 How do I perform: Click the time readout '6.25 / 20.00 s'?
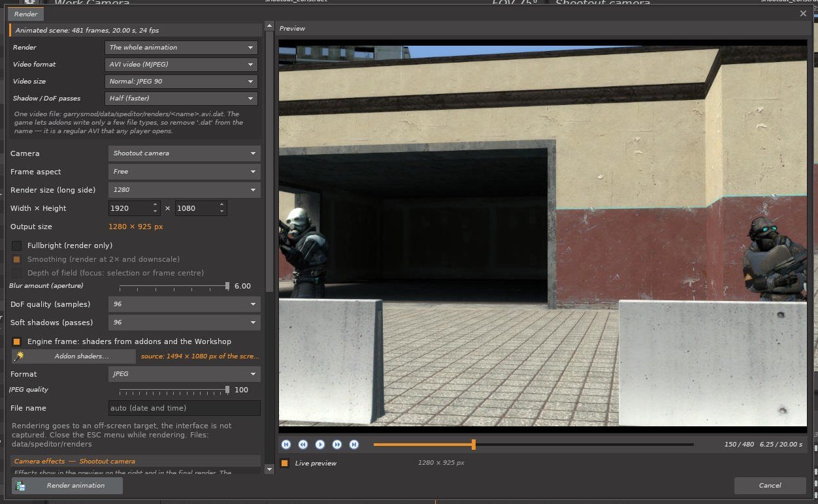[781, 445]
